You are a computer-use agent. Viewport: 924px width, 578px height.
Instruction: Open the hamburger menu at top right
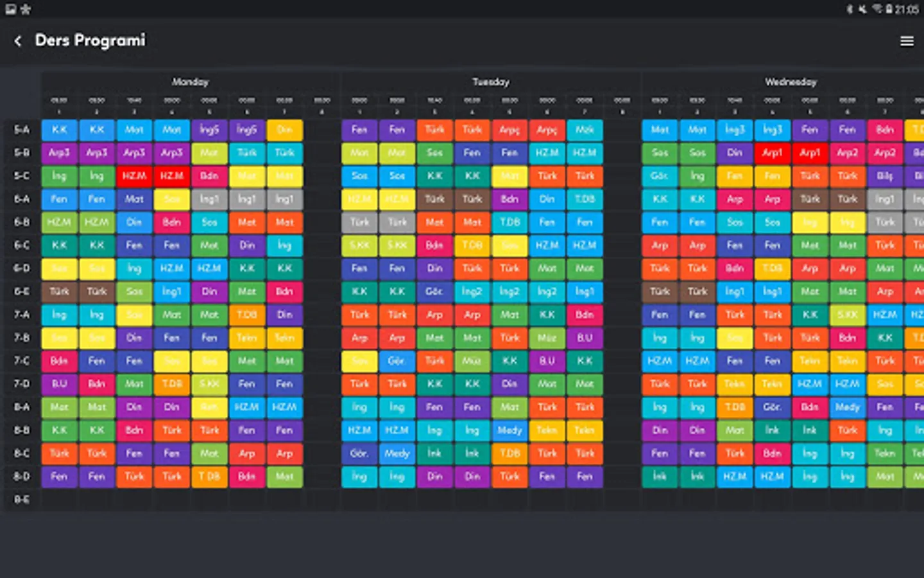coord(907,41)
